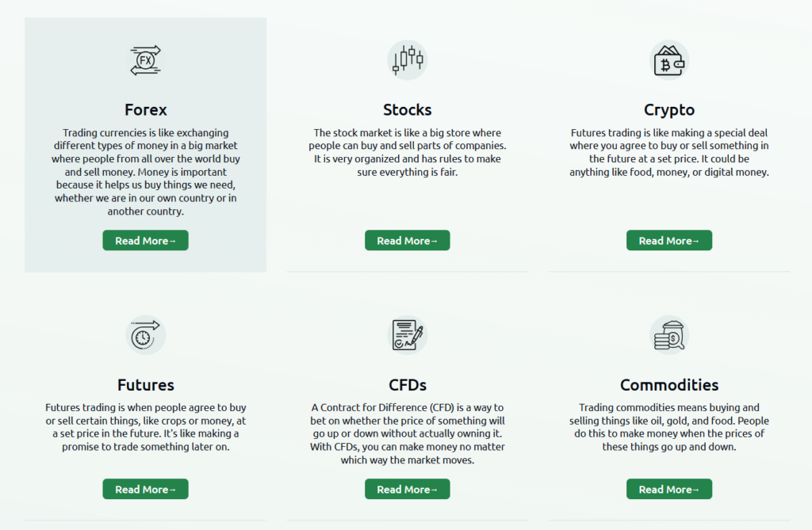Select the Crypto heading
Screen dimensions: 812x530
click(x=668, y=110)
